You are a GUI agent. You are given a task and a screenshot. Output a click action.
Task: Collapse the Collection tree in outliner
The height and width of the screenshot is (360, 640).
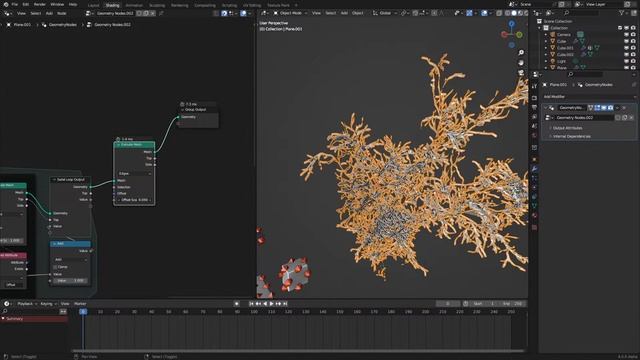(x=540, y=28)
